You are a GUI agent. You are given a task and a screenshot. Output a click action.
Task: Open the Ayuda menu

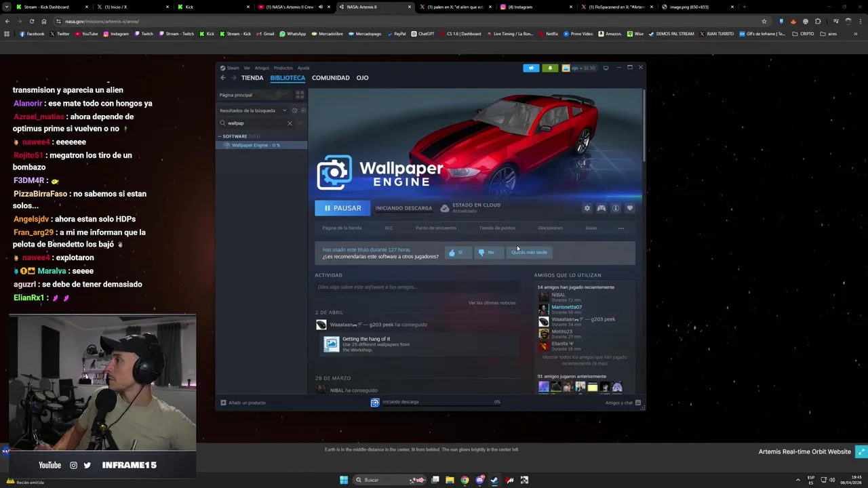(303, 68)
